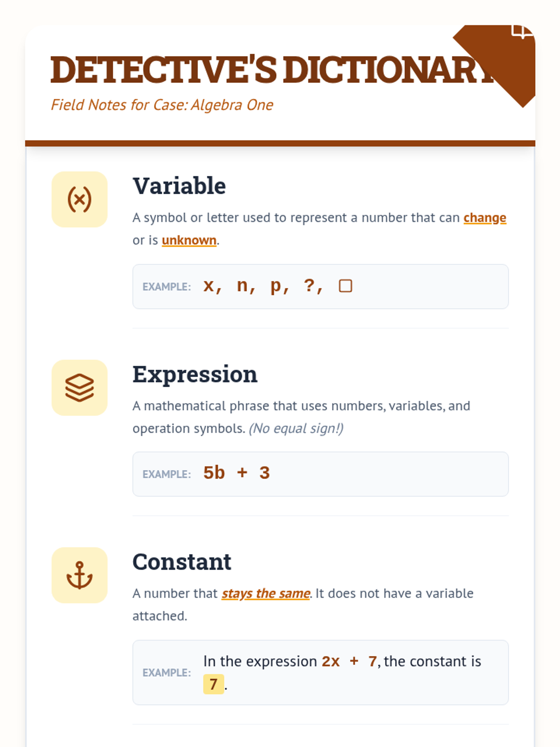
Task: Click the anchor icon beside Constant
Action: pyautogui.click(x=79, y=575)
